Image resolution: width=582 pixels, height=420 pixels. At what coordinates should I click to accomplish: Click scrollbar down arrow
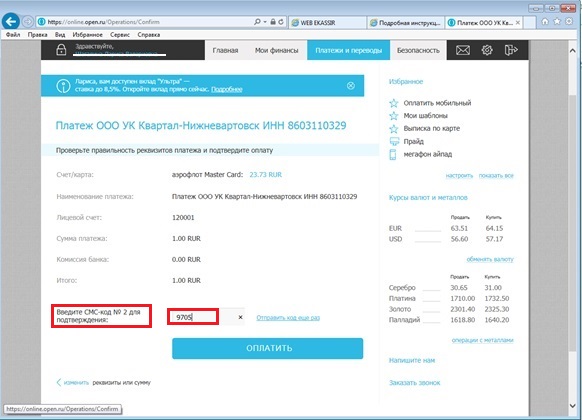(572, 406)
